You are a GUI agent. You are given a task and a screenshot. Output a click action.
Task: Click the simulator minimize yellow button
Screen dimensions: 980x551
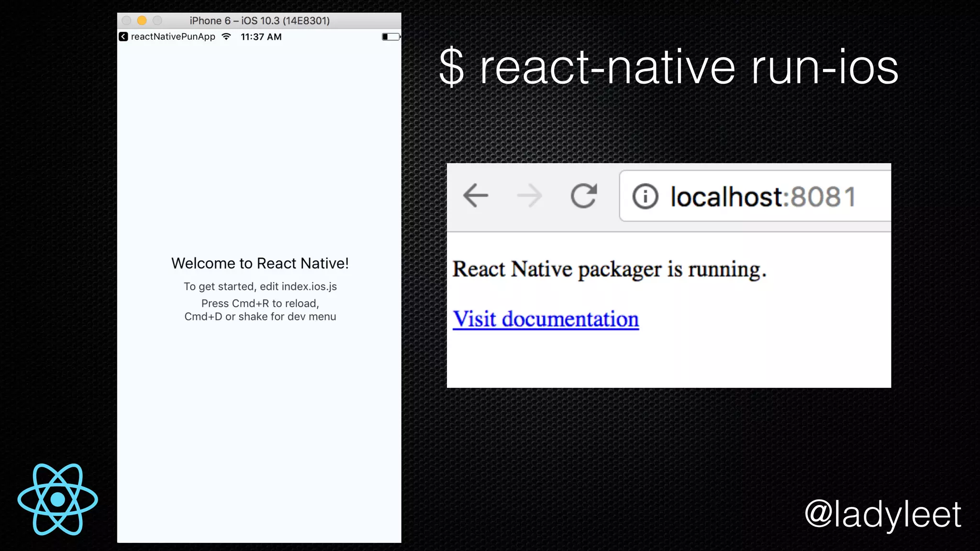pyautogui.click(x=142, y=21)
